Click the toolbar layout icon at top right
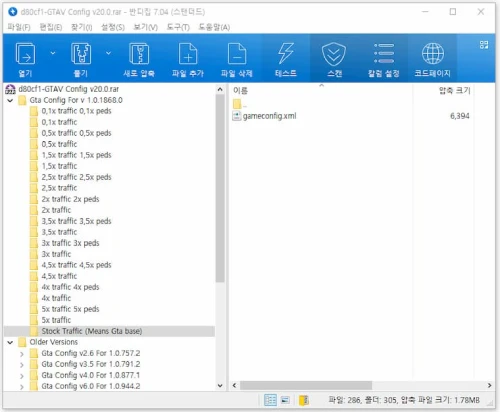Viewport: 500px width, 412px height. point(484,45)
